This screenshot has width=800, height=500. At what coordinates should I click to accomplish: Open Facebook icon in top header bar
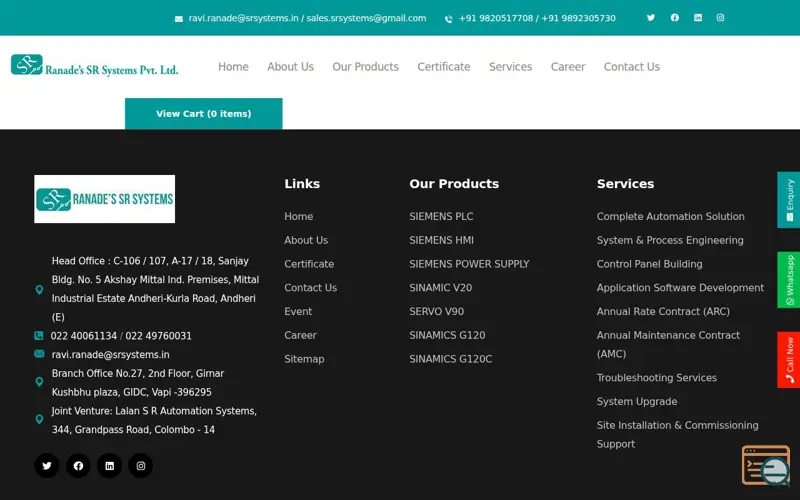[674, 18]
